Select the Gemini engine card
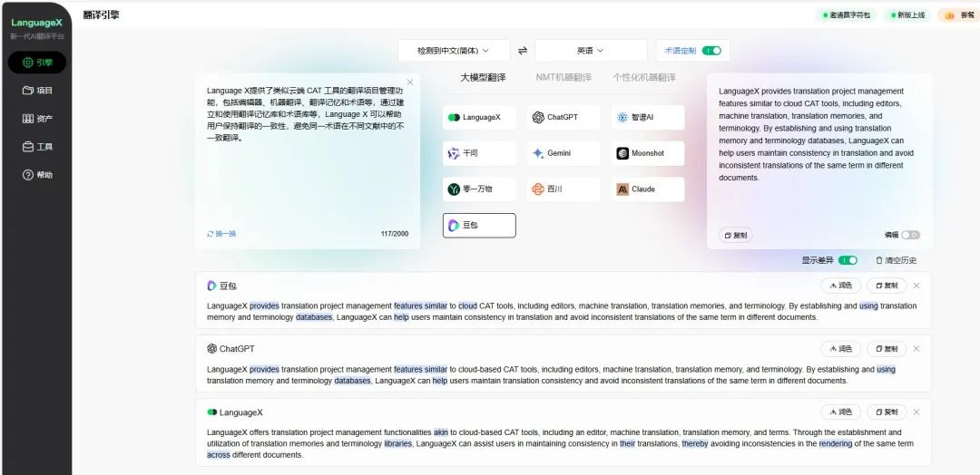Screen dimensions: 980x475 point(563,153)
